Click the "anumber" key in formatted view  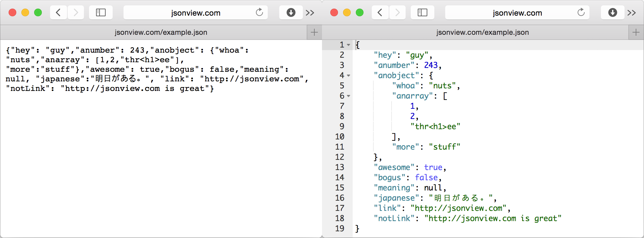tap(394, 65)
